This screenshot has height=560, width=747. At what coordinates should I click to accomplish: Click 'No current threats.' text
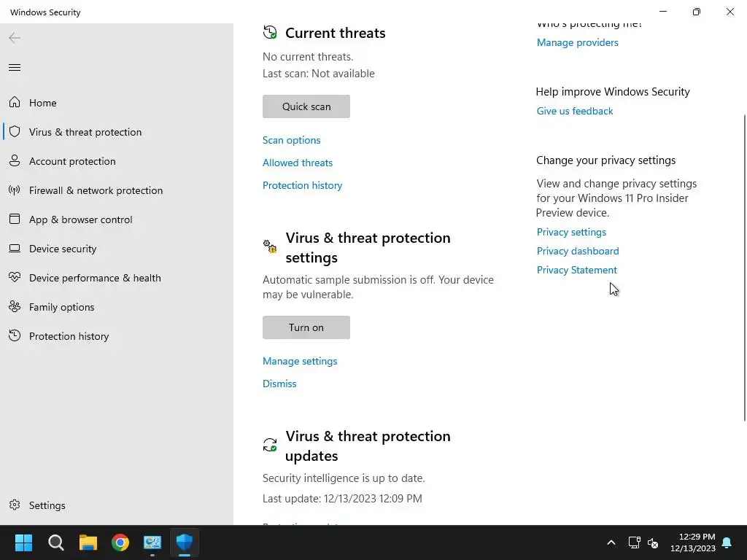tap(308, 57)
